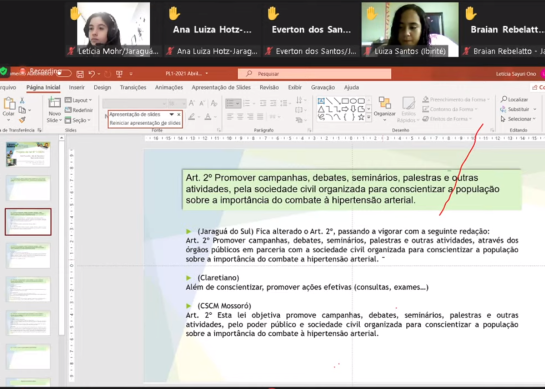This screenshot has height=389, width=545.
Task: Toggle center text alignment
Action: [240, 116]
